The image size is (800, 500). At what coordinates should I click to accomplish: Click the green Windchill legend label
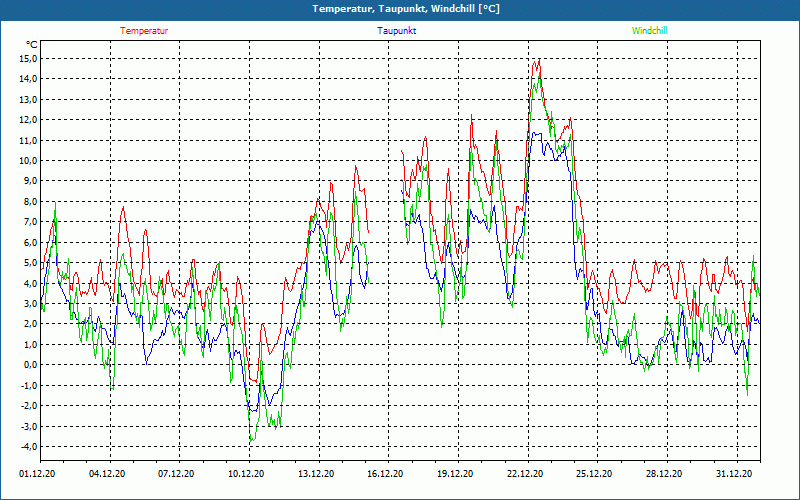tap(649, 31)
